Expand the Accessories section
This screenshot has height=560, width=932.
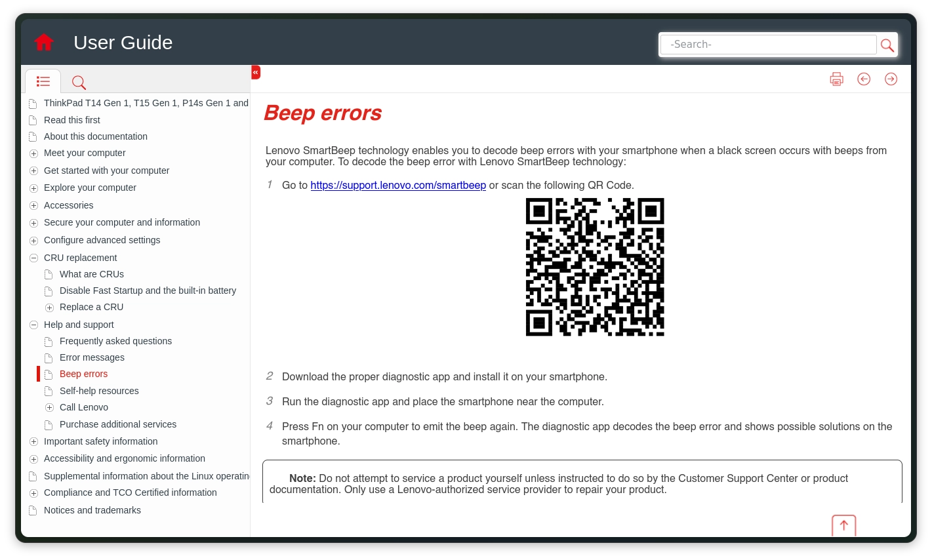(x=33, y=206)
